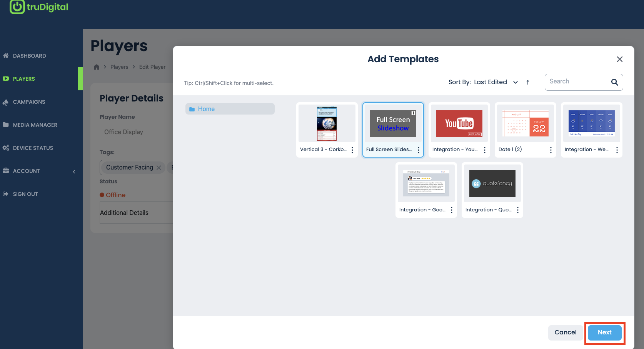Click the Cancel button

pyautogui.click(x=566, y=332)
